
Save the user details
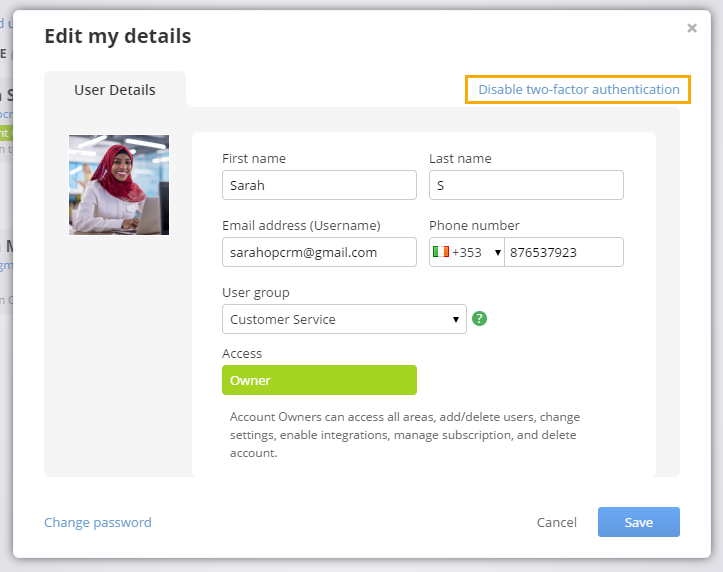(x=639, y=522)
